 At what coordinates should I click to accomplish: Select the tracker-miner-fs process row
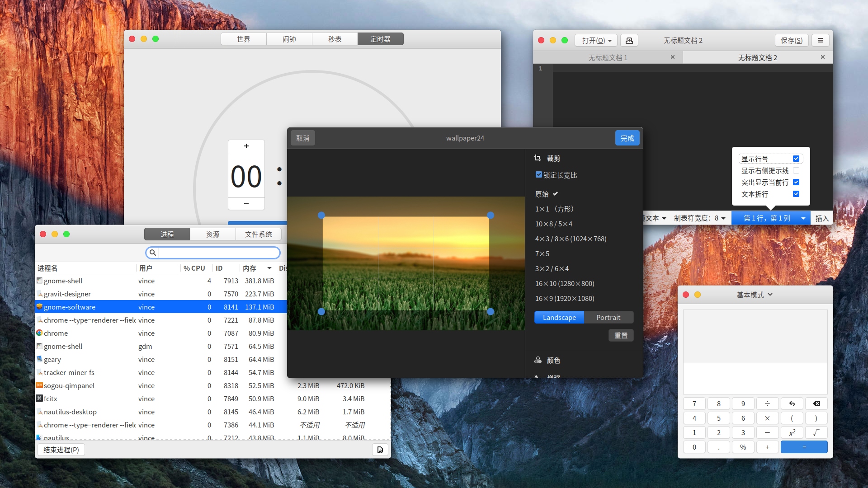161,372
